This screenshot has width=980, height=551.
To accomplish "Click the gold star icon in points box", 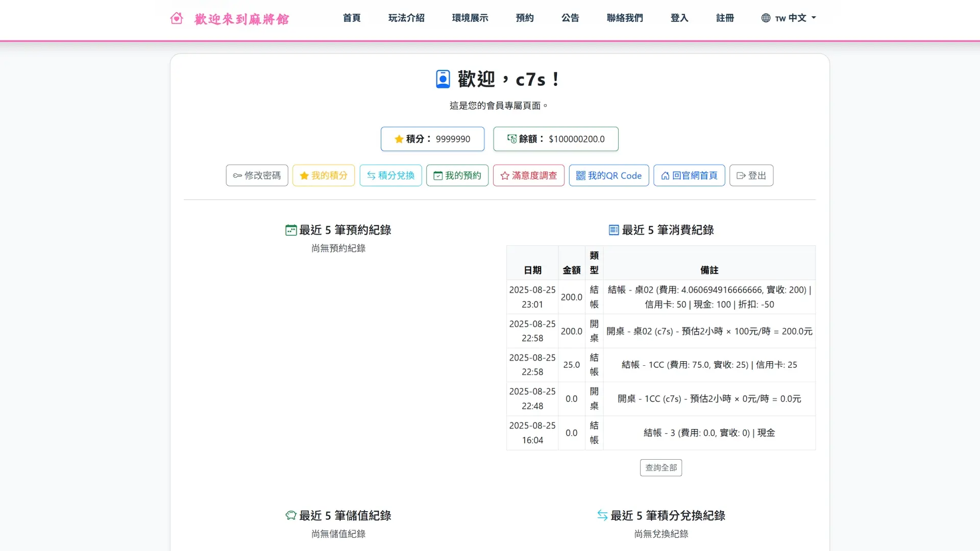I will coord(399,139).
